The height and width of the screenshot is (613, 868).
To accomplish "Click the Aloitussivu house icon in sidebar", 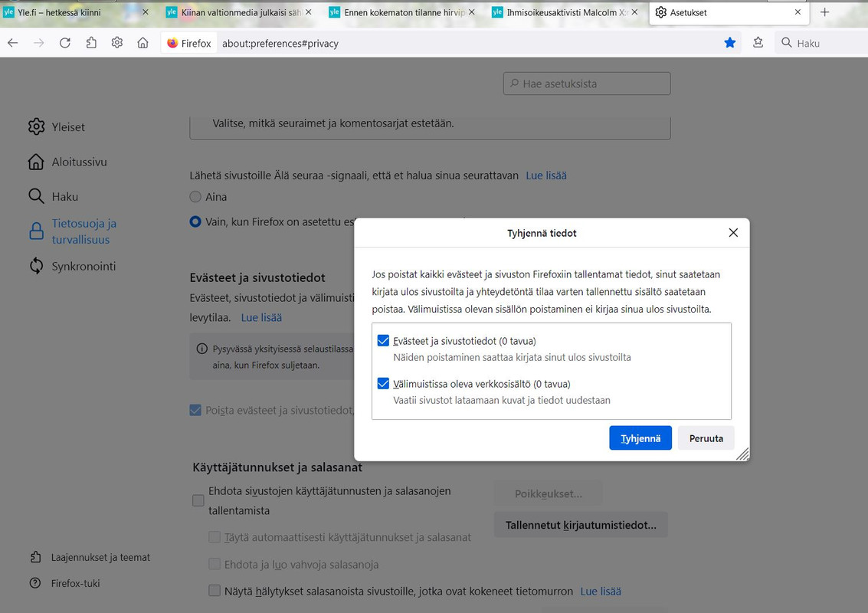I will pyautogui.click(x=36, y=162).
